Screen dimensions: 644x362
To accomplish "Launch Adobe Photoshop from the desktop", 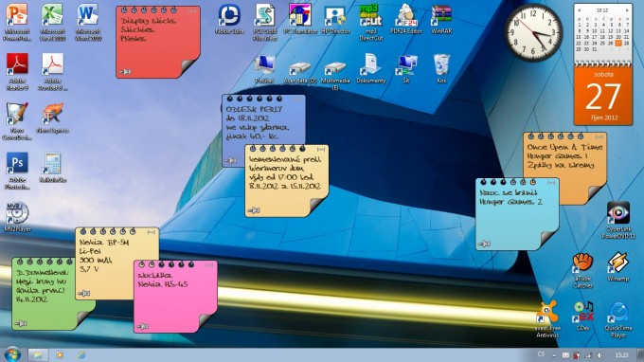I will coord(17,171).
